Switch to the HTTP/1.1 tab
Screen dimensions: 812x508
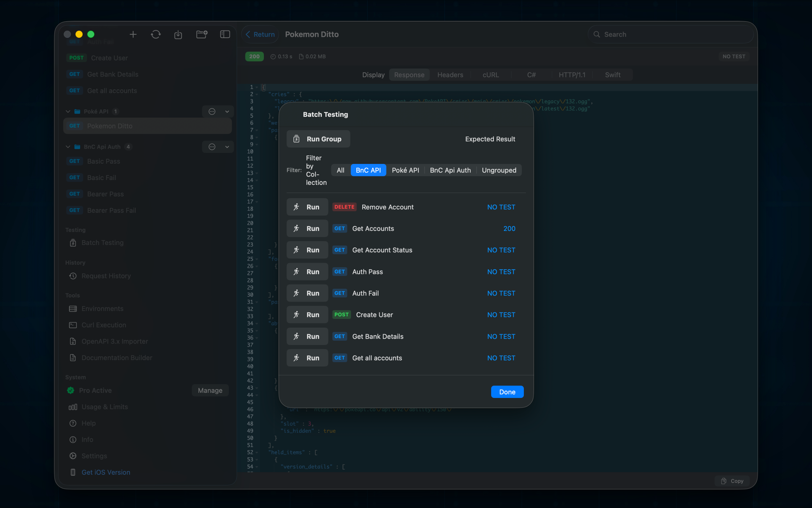[x=572, y=75]
